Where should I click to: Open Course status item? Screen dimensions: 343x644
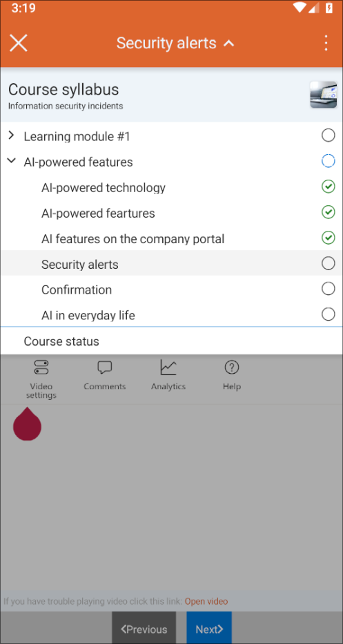point(171,341)
